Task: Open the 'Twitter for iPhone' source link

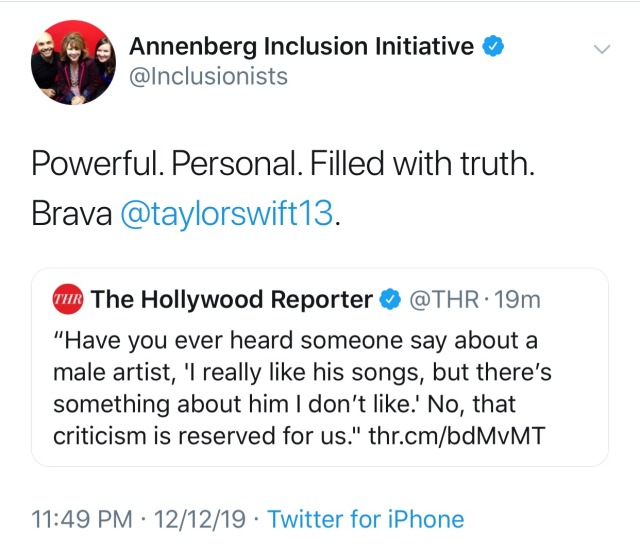Action: click(x=366, y=519)
